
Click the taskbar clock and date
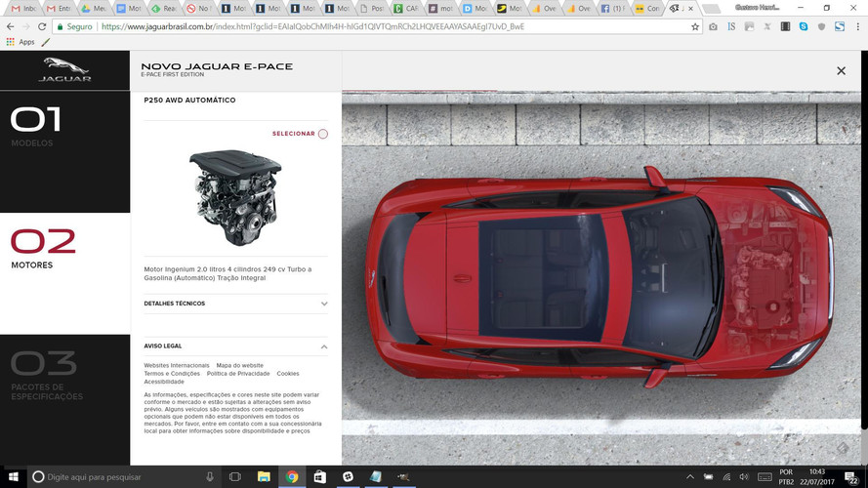tap(818, 477)
